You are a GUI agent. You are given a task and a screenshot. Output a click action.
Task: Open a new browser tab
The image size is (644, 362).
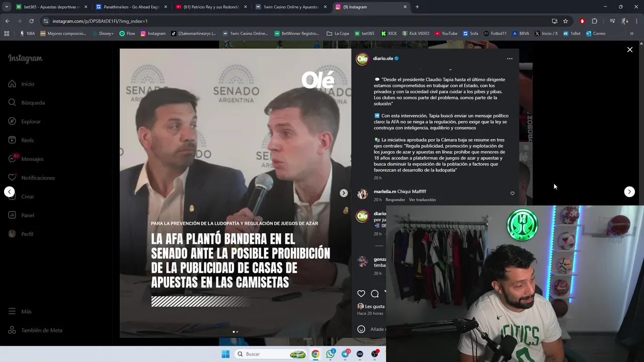(417, 7)
